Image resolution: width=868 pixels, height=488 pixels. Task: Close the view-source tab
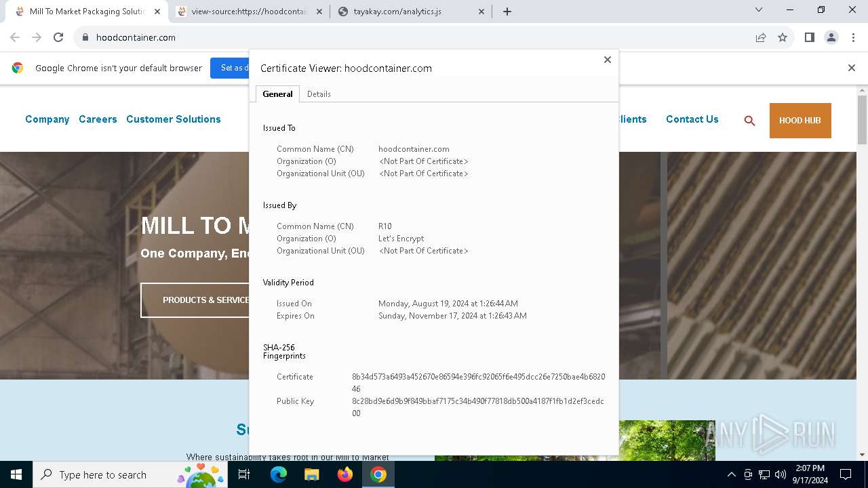[319, 12]
